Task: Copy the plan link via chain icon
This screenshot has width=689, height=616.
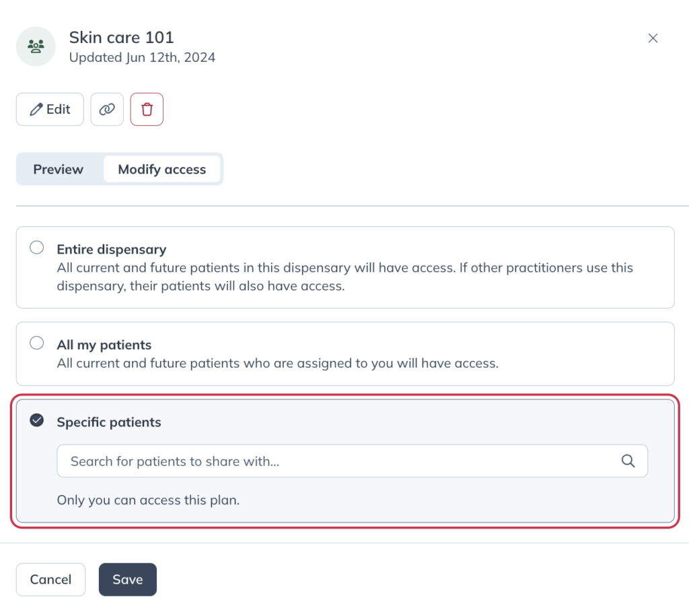Action: click(x=107, y=110)
